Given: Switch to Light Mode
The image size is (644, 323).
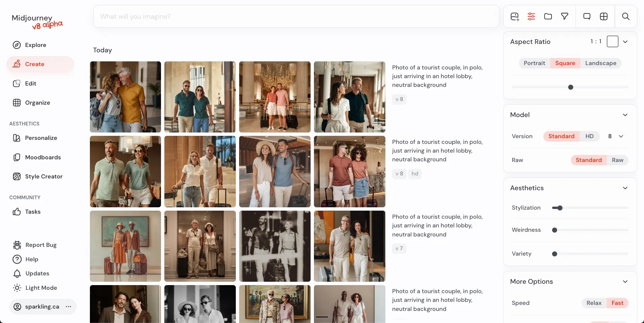Looking at the screenshot, I should coord(41,288).
